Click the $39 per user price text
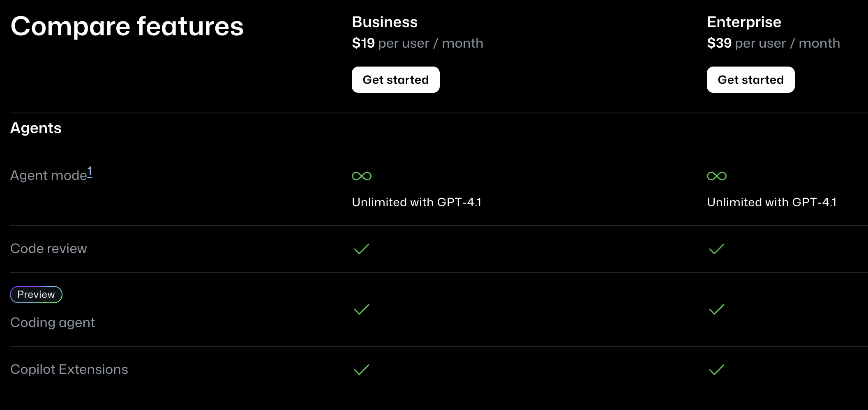This screenshot has width=868, height=410. [x=773, y=43]
